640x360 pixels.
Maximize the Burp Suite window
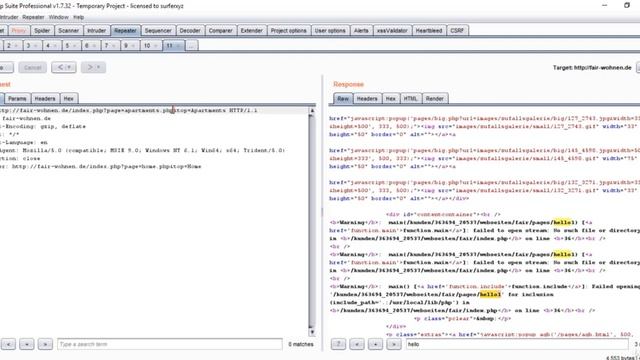click(x=627, y=5)
